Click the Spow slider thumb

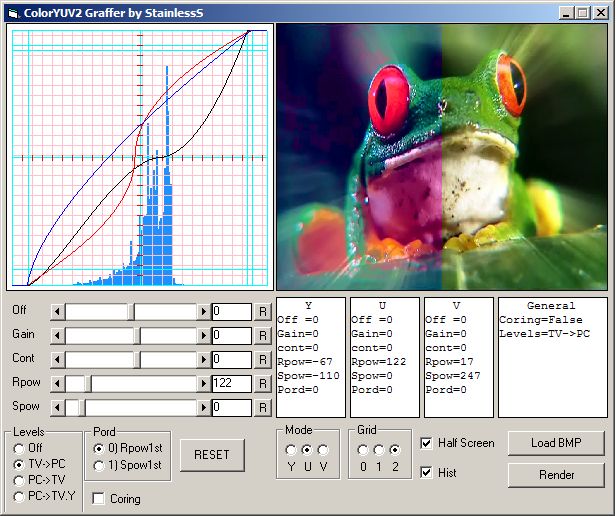[x=82, y=408]
